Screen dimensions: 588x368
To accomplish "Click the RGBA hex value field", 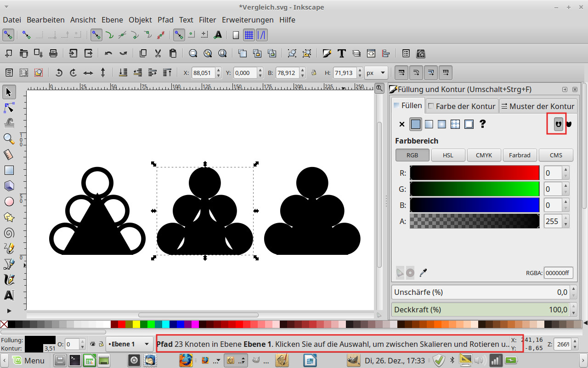I will [x=558, y=273].
